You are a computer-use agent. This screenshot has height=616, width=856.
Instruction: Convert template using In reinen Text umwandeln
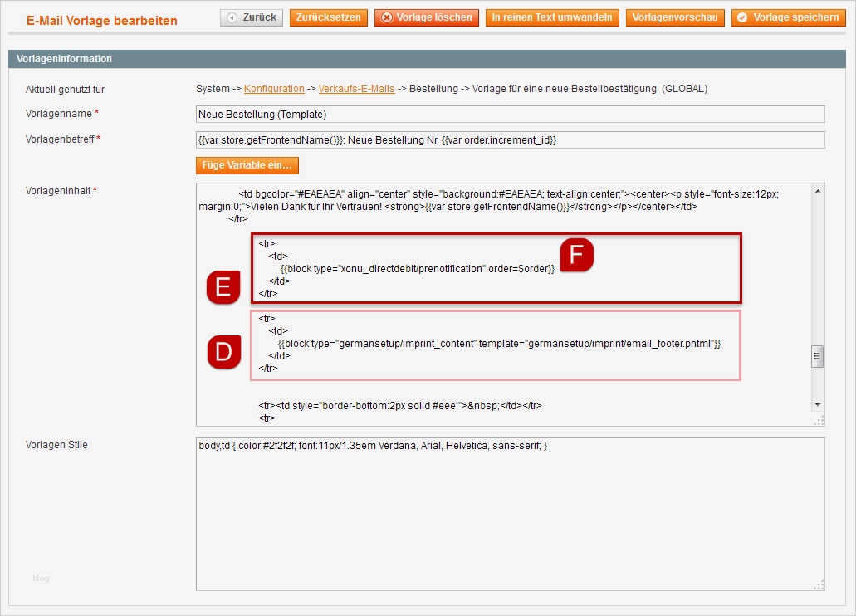551,17
